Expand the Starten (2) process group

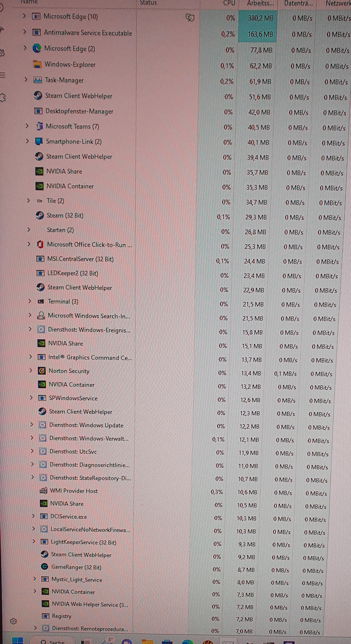(29, 229)
